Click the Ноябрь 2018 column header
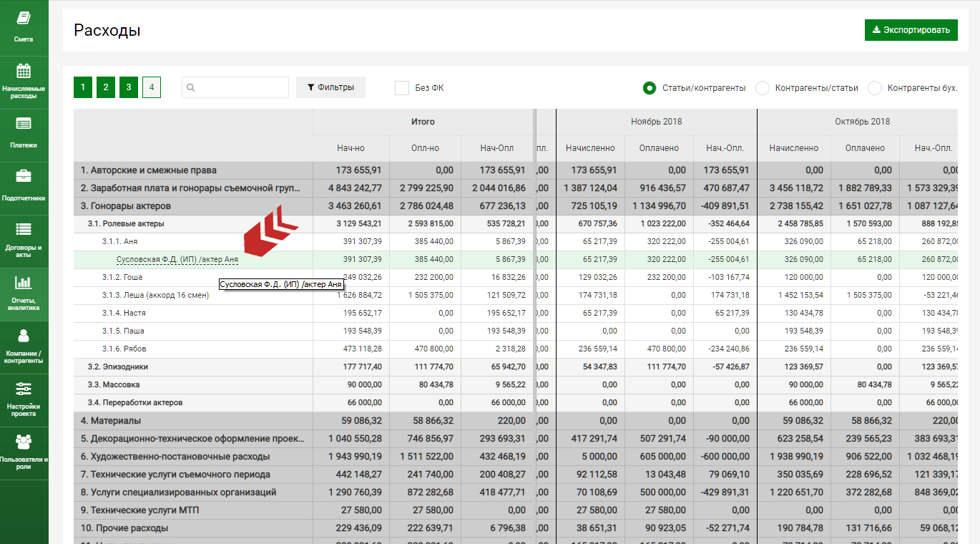980x544 pixels. point(656,122)
